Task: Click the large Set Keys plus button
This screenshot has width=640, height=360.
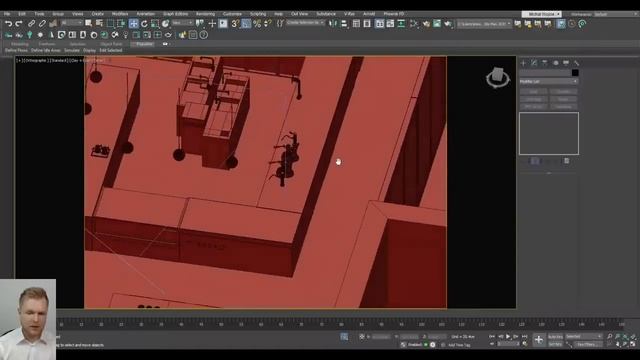Action: coord(539,340)
